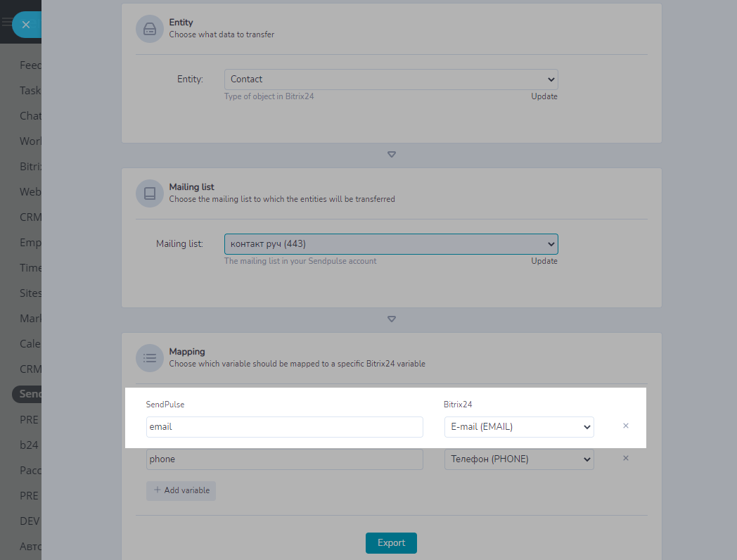
Task: Delete the phone mapping row
Action: pyautogui.click(x=626, y=459)
